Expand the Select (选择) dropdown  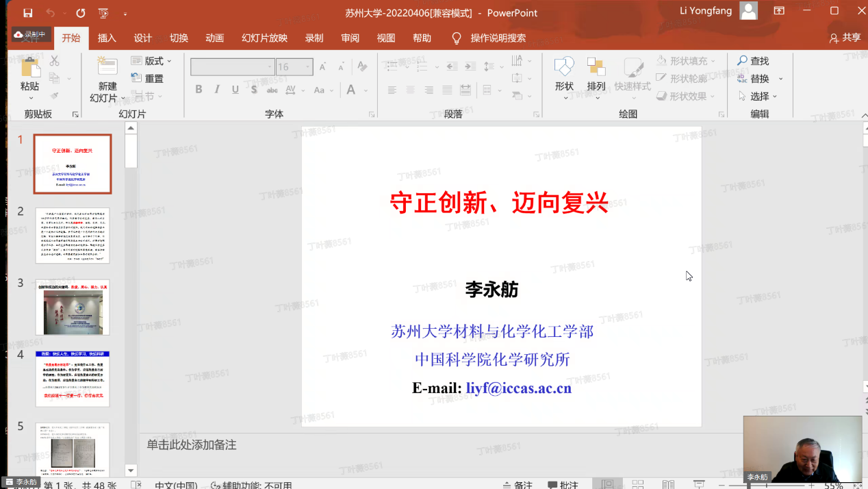tap(781, 97)
